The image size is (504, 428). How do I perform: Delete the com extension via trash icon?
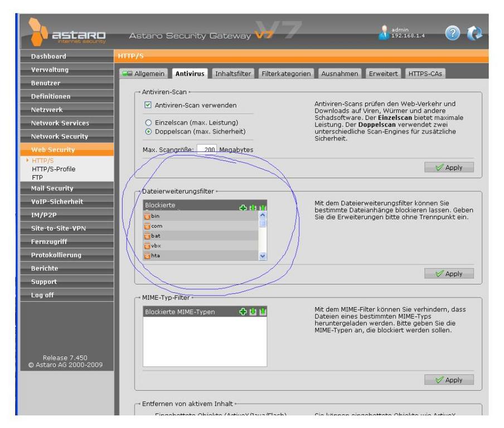click(x=147, y=226)
